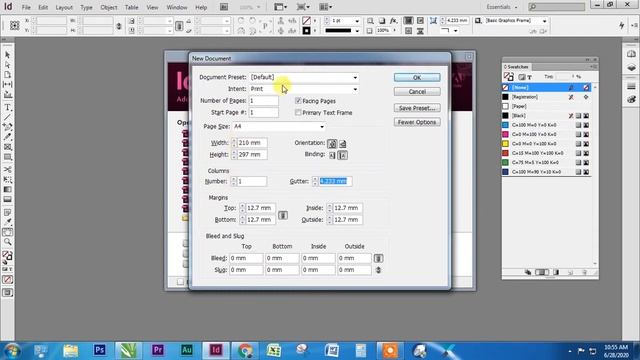Select the Zoom tool magnifier
Image resolution: width=640 pixels, height=360 pixels.
pos(7,242)
